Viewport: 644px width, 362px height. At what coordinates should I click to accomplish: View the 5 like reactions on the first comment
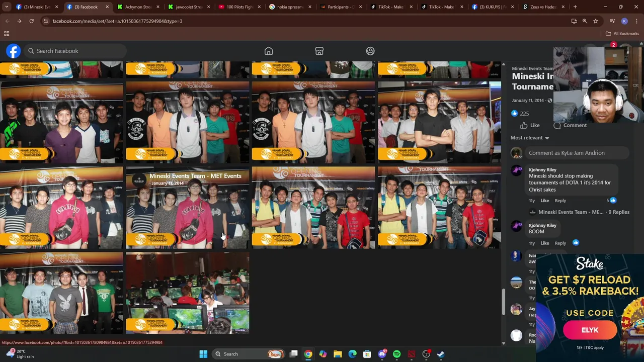[x=611, y=201]
